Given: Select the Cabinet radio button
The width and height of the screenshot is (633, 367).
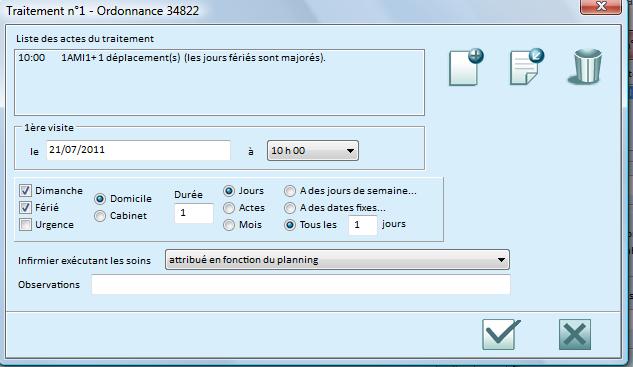Looking at the screenshot, I should click(100, 216).
